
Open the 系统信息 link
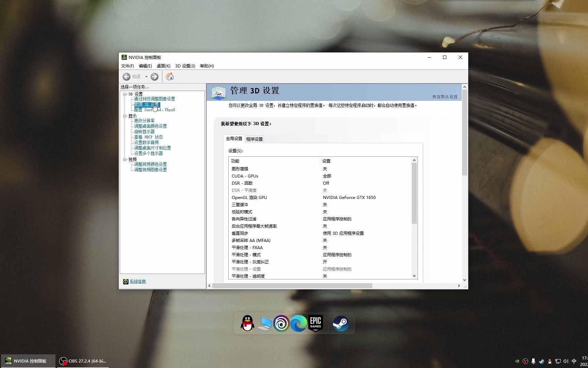click(138, 281)
